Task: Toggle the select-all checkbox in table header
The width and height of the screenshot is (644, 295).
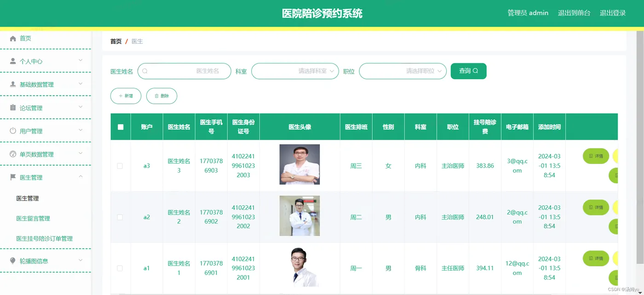Action: pos(121,127)
